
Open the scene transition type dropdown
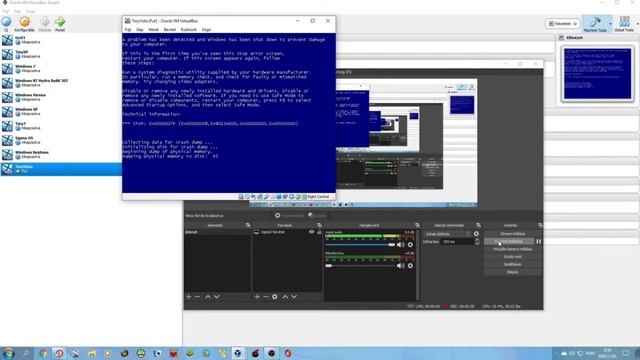(x=447, y=234)
